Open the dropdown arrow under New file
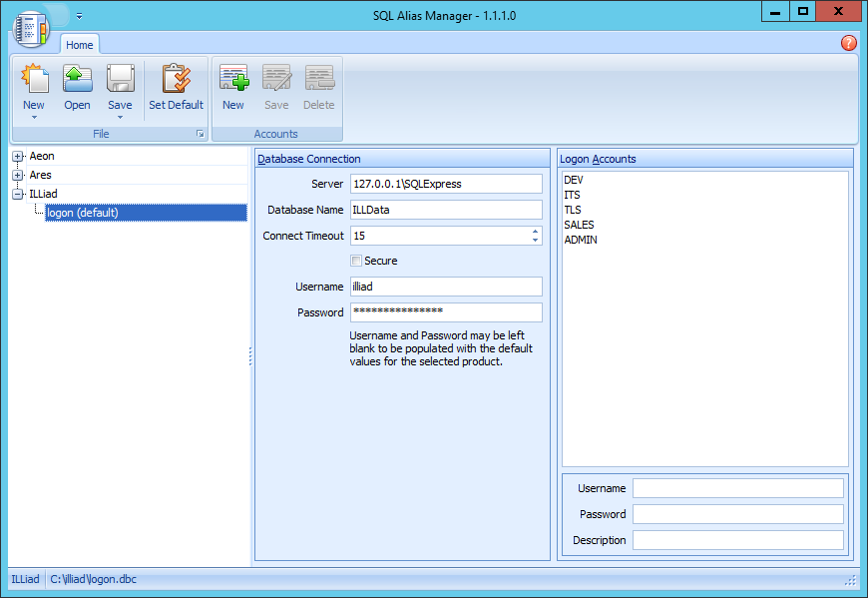This screenshot has height=598, width=868. click(x=34, y=117)
